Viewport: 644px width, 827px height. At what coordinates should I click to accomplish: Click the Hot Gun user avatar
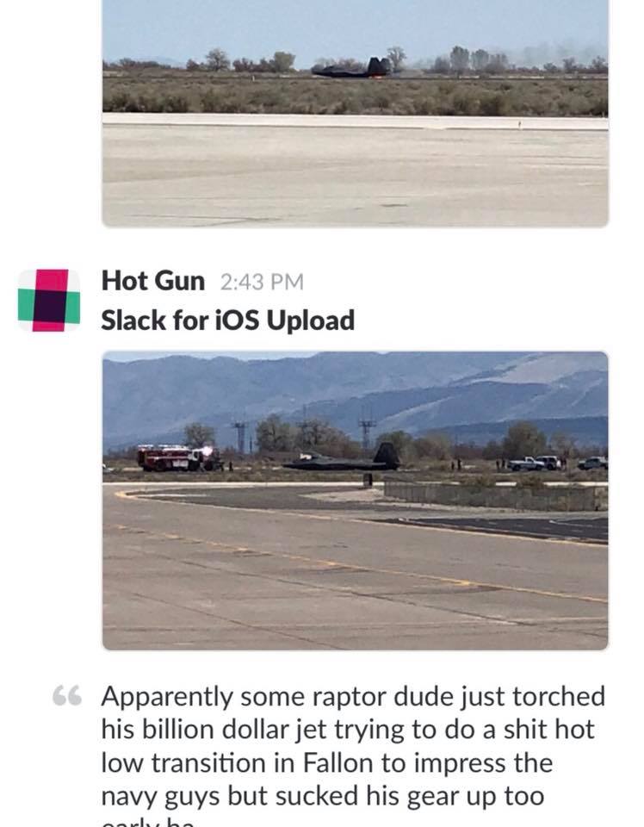click(49, 300)
